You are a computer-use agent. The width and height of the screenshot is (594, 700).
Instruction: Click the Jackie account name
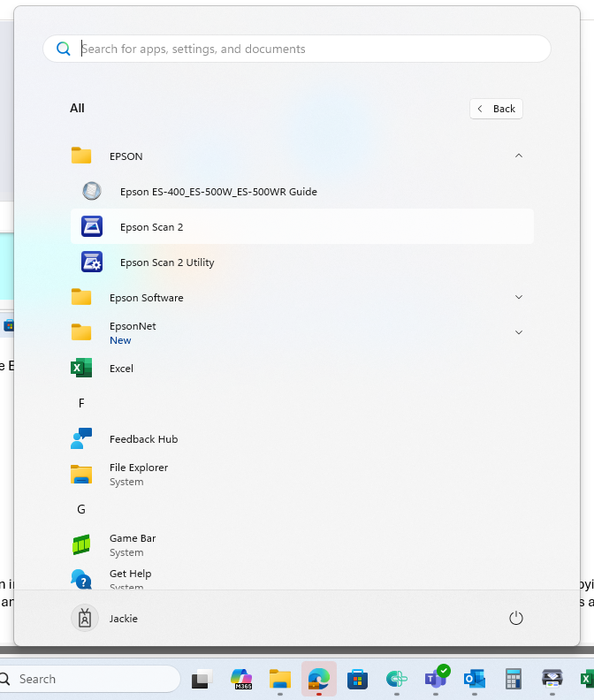click(x=124, y=619)
